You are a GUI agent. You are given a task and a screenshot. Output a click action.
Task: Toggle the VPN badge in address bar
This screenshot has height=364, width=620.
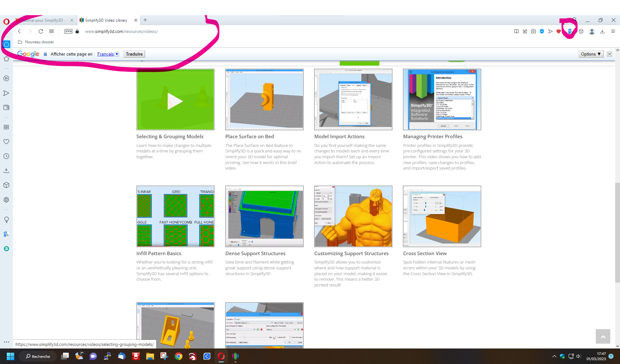(68, 31)
